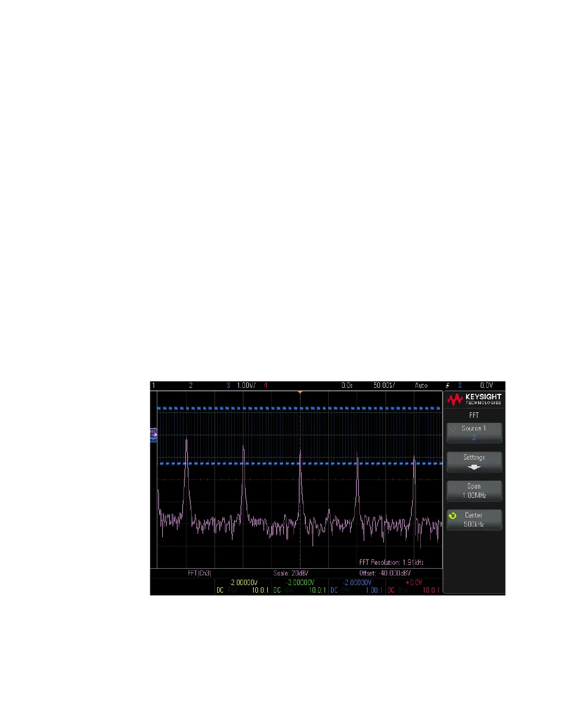The image size is (588, 706).
Task: Click the yellow -2.00000V channel 1 offset
Action: point(243,582)
